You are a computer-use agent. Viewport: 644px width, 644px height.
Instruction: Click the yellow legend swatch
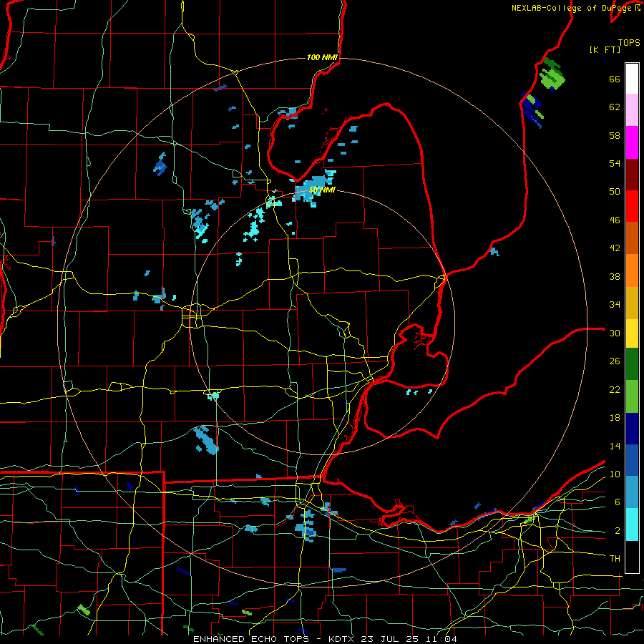(x=632, y=333)
